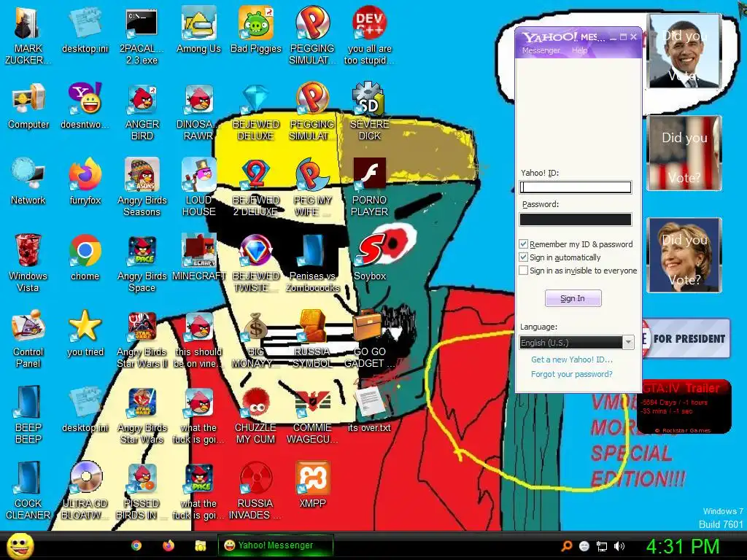Open the doesntwo Yahoo smiley icon
The height and width of the screenshot is (560, 747).
(x=85, y=106)
